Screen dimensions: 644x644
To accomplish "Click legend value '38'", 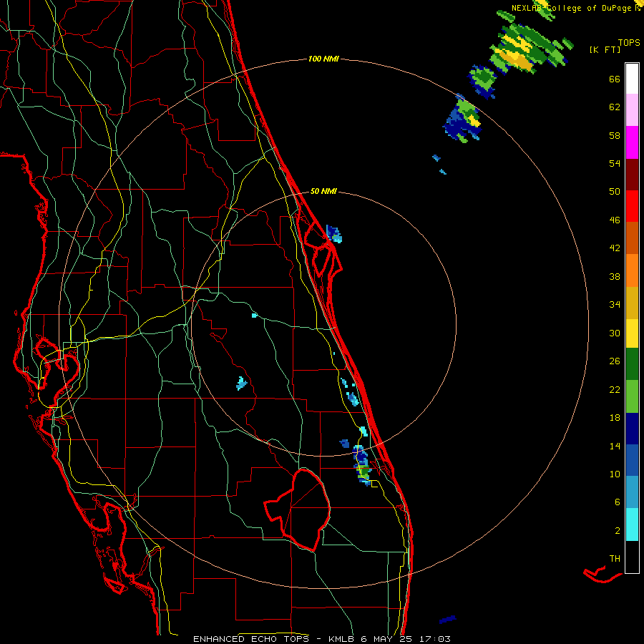I will click(x=615, y=277).
